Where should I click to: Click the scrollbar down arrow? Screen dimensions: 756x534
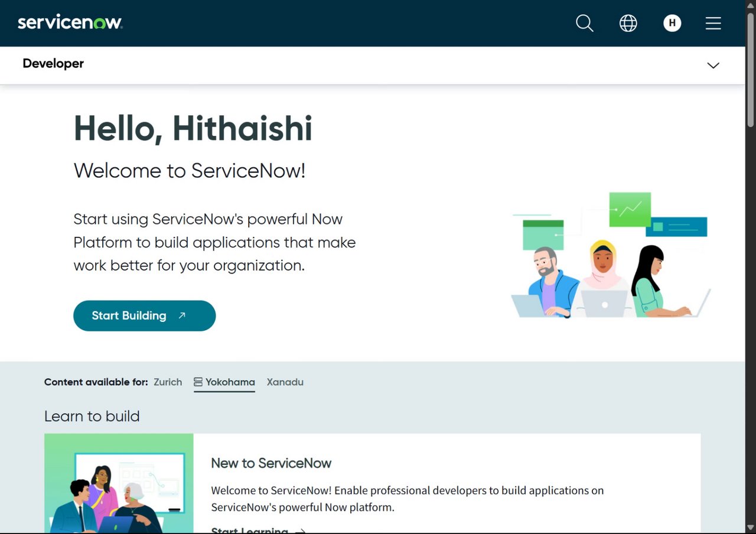click(751, 528)
